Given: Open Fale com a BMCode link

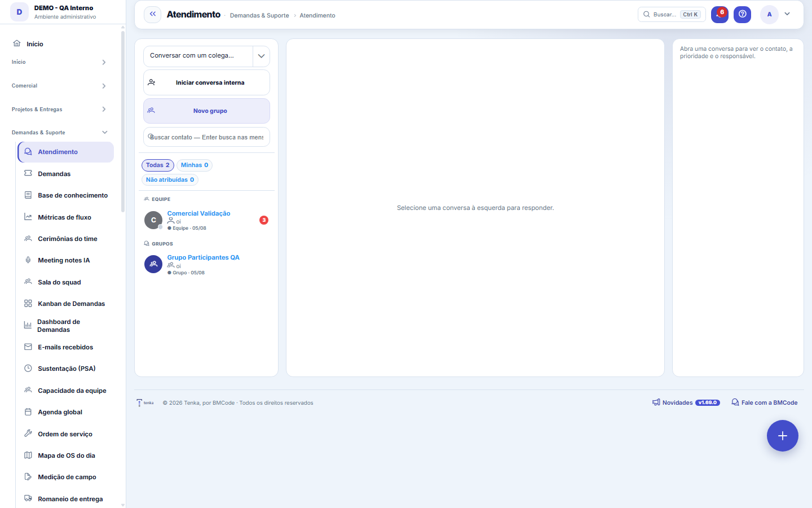Looking at the screenshot, I should [765, 402].
